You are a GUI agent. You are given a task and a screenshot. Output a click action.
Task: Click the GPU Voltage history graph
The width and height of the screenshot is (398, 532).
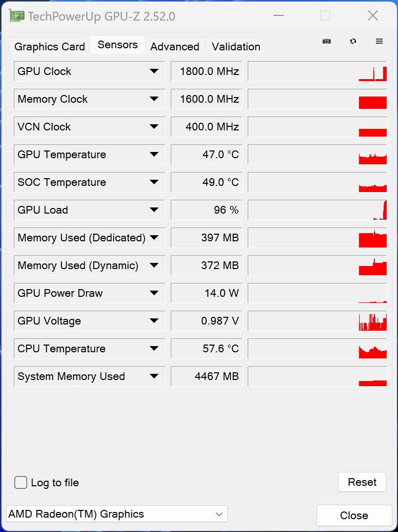click(317, 321)
